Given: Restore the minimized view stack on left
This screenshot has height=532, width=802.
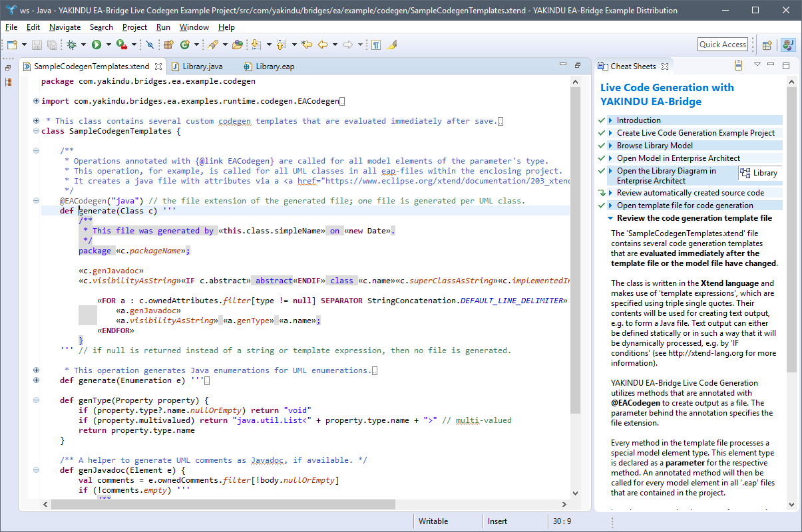Looking at the screenshot, I should 8,68.
